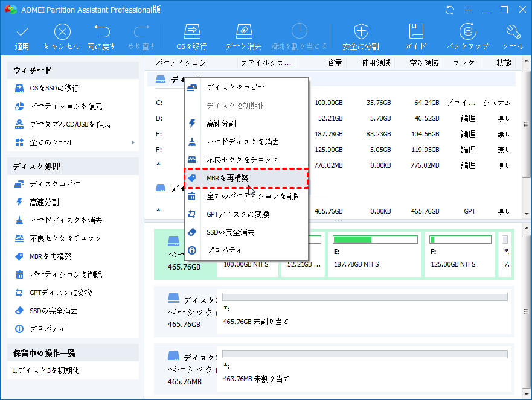Select the F: partition row in the list

click(332, 150)
